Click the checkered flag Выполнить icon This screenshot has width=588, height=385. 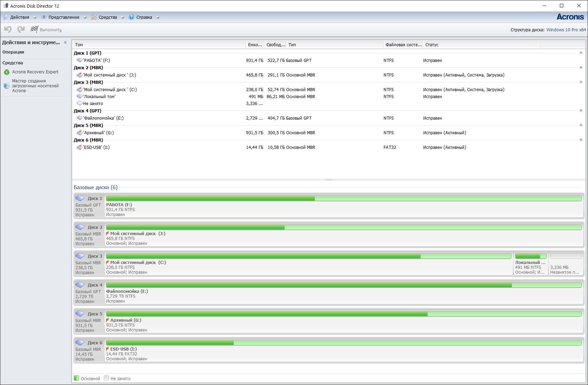click(34, 30)
